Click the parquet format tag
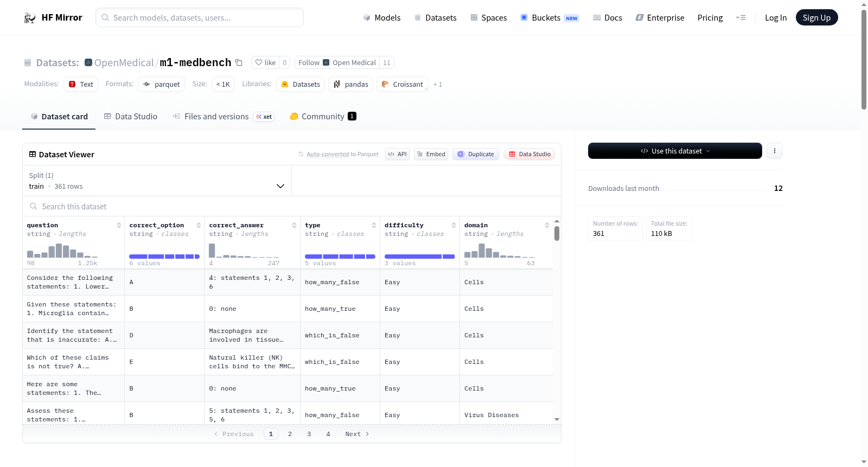 [161, 84]
